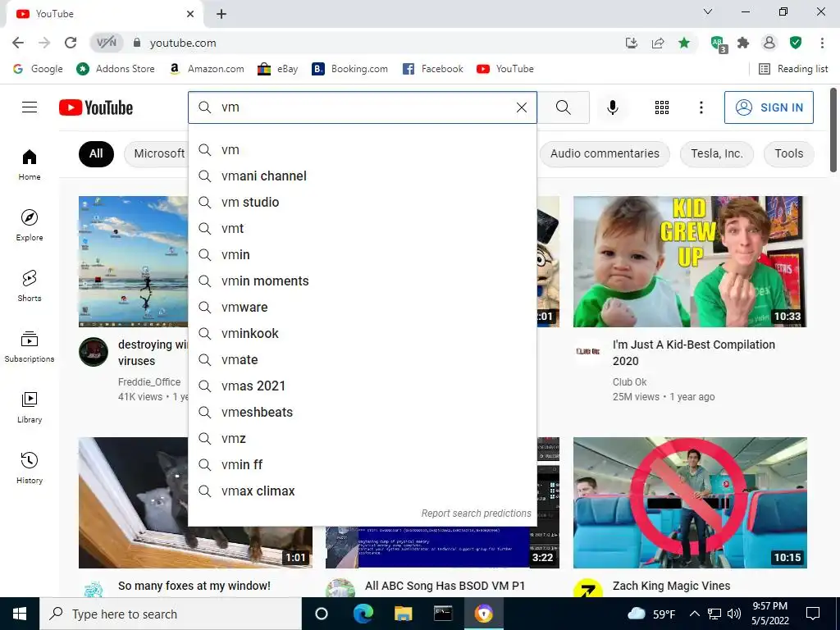
Task: Click in the YouTube search input field
Action: [363, 107]
